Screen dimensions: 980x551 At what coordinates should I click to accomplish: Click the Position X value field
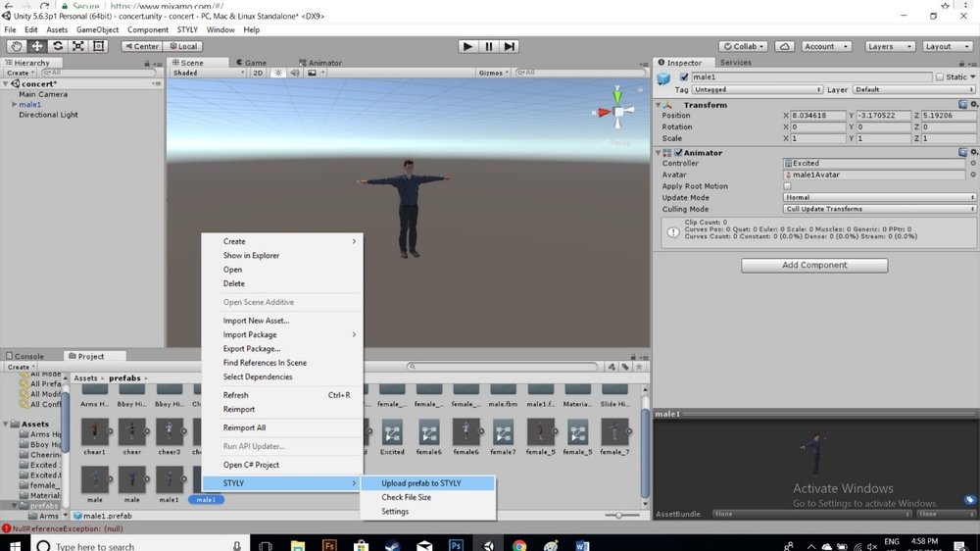pyautogui.click(x=818, y=116)
